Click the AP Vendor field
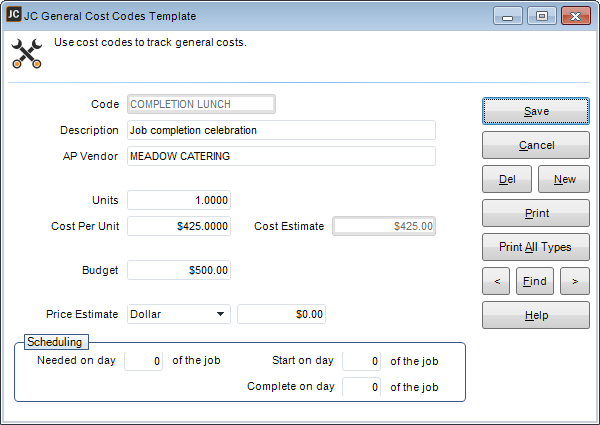This screenshot has width=600, height=425. 281,156
